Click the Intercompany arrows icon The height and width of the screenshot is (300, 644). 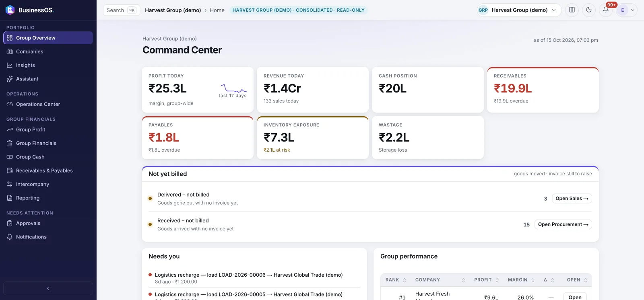coord(10,184)
